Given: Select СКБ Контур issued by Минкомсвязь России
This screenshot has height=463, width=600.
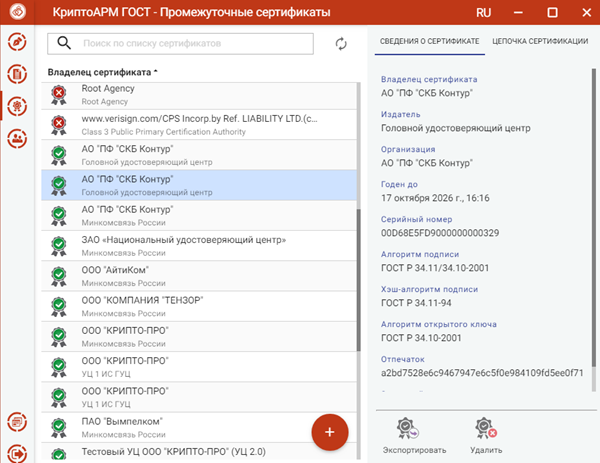Looking at the screenshot, I should click(x=199, y=215).
